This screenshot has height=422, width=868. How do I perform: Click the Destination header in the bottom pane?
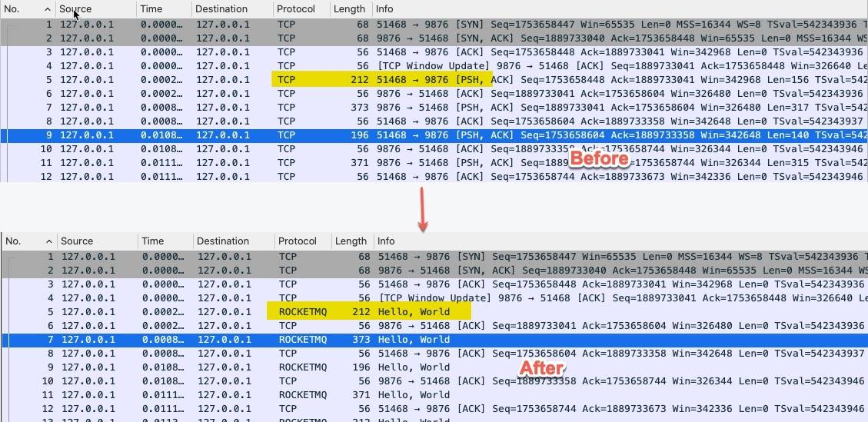click(234, 241)
